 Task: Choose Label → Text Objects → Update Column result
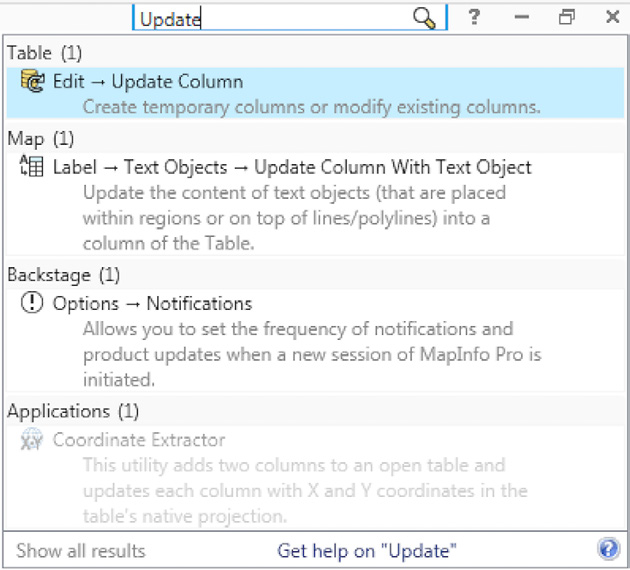pyautogui.click(x=292, y=167)
